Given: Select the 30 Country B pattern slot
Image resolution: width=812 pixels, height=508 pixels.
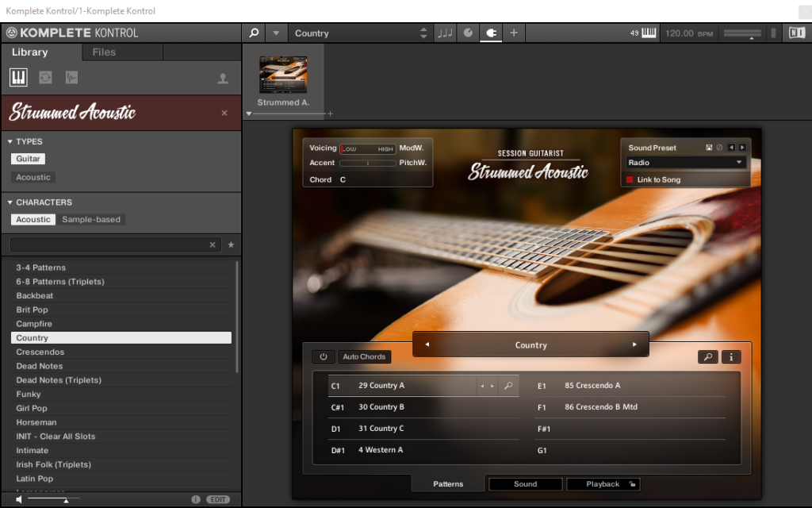Looking at the screenshot, I should 423,407.
